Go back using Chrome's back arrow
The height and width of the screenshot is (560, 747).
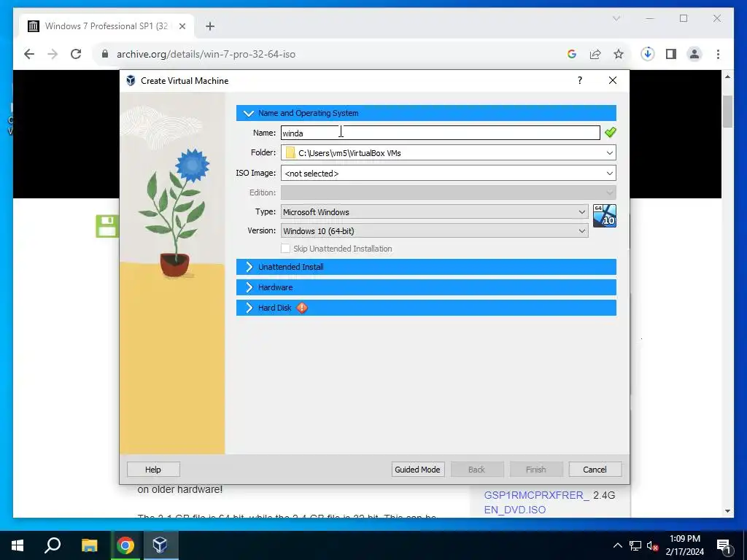[29, 54]
